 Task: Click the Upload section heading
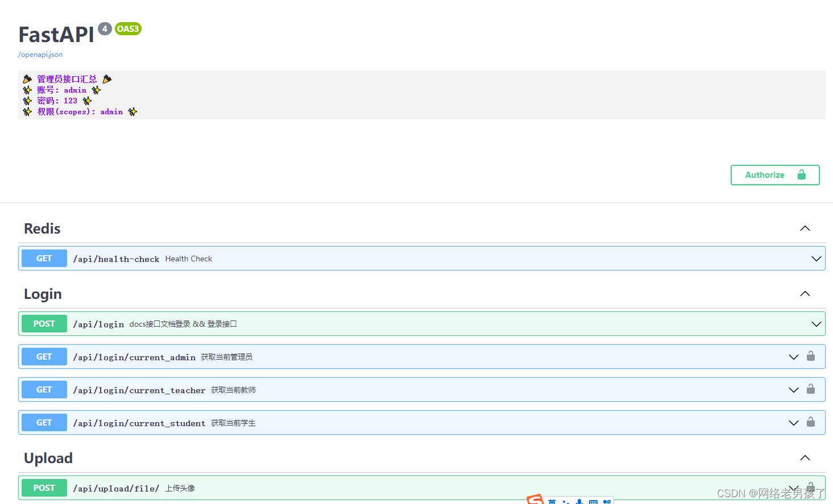point(48,458)
